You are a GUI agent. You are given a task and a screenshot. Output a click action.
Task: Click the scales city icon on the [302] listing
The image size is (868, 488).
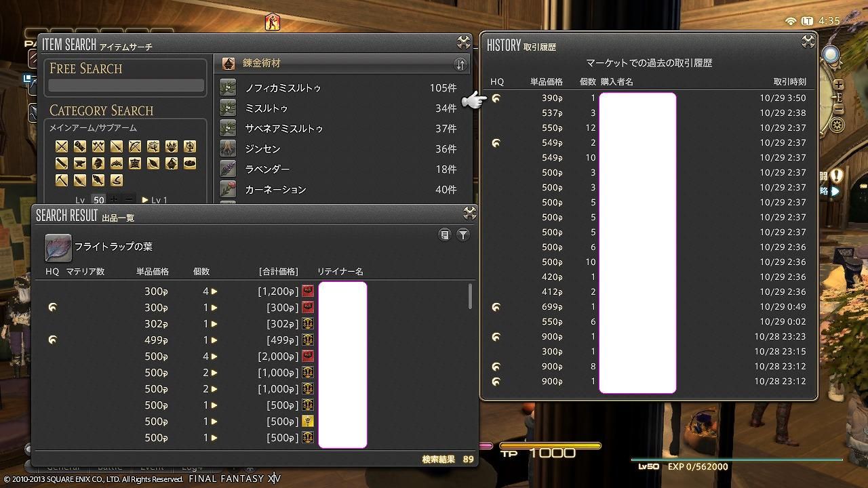click(308, 324)
